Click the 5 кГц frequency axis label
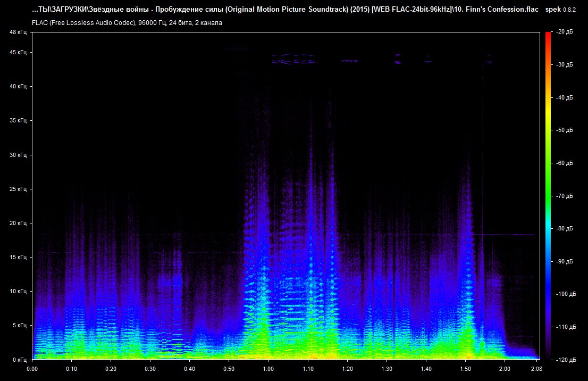This screenshot has width=588, height=381. 19,325
